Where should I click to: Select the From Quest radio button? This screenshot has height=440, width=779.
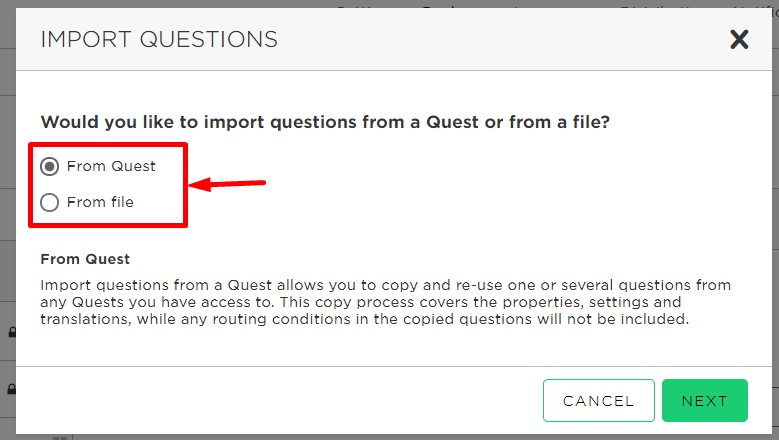(50, 166)
